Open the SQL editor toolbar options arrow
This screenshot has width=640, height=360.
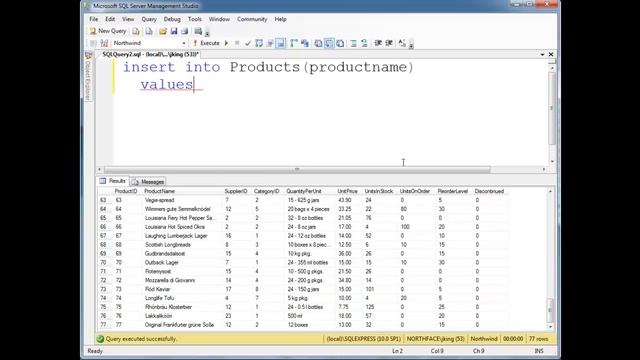click(x=411, y=44)
